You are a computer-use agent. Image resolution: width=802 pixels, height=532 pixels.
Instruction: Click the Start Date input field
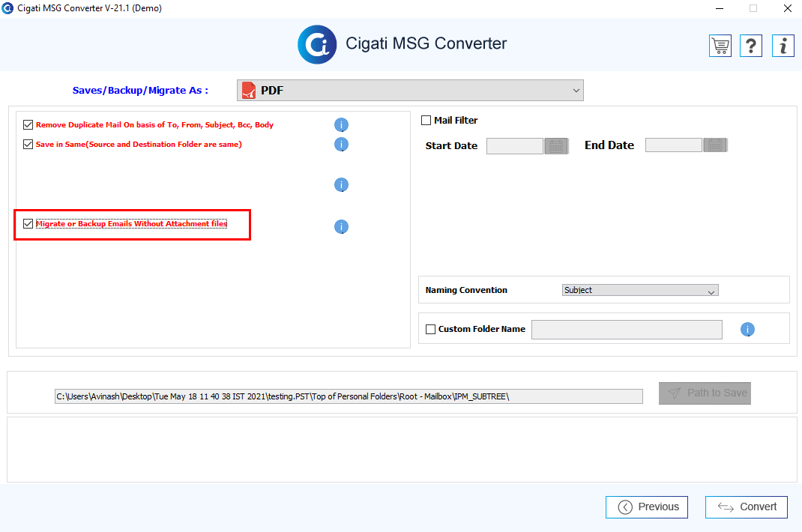514,146
